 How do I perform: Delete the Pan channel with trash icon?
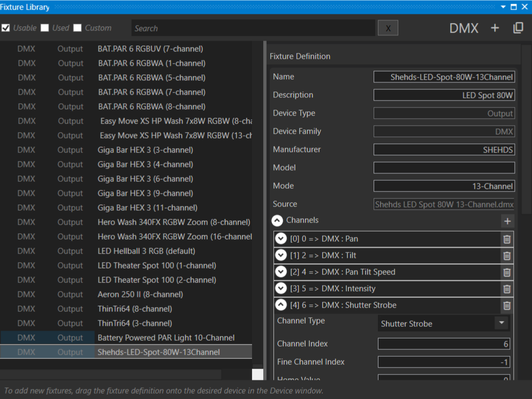(x=507, y=239)
